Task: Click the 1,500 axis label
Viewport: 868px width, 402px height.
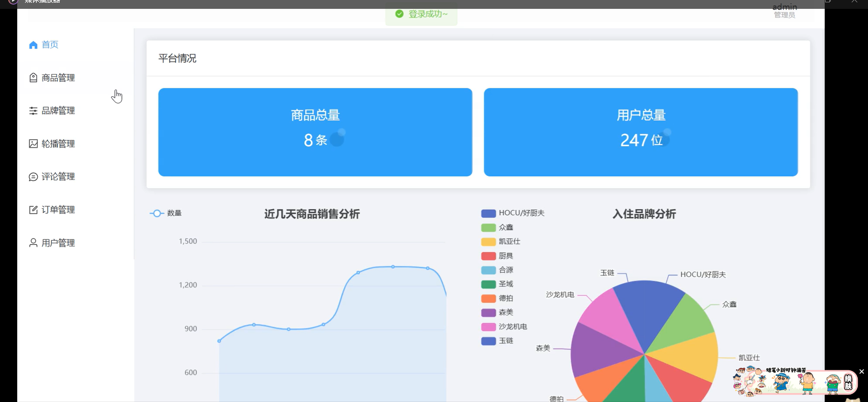Action: point(188,241)
